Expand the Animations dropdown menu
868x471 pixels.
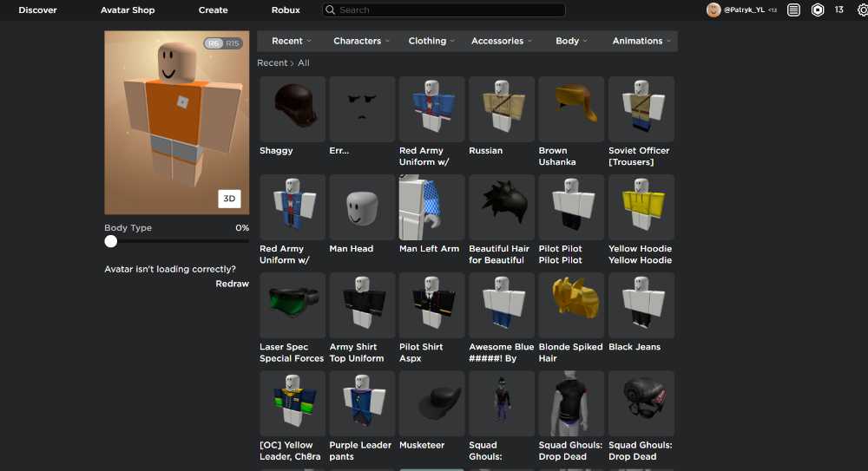tap(641, 41)
